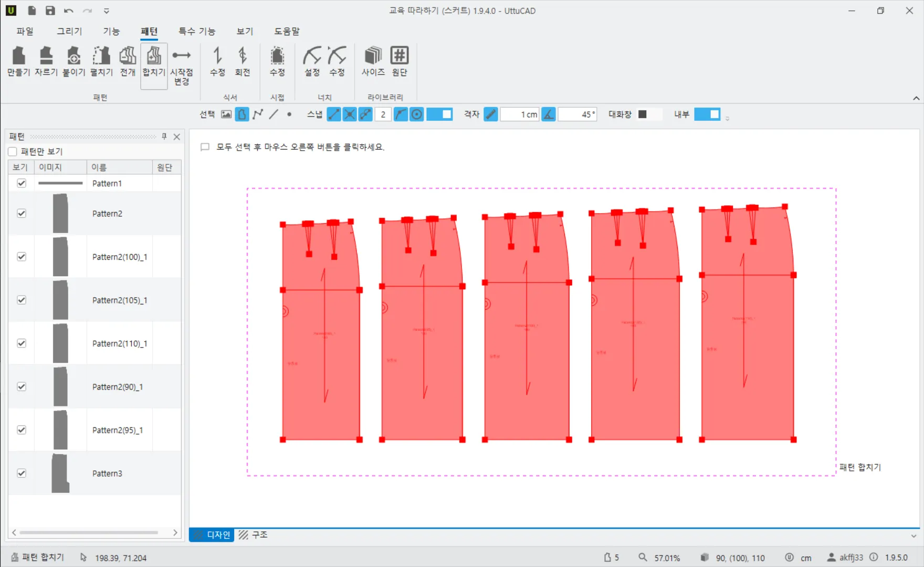The width and height of the screenshot is (924, 567).
Task: Select the point selection filter icon
Action: pyautogui.click(x=289, y=114)
